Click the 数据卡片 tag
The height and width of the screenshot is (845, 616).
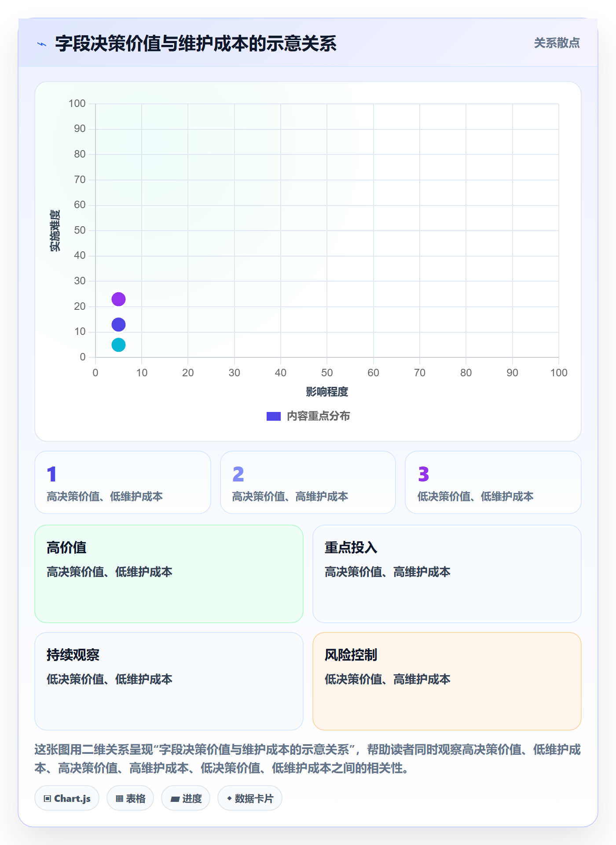(x=250, y=798)
